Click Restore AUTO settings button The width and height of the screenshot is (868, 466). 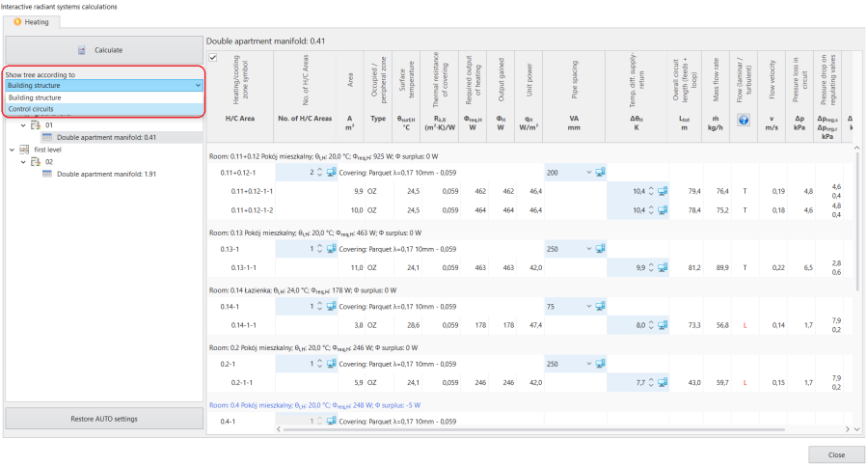(x=104, y=419)
